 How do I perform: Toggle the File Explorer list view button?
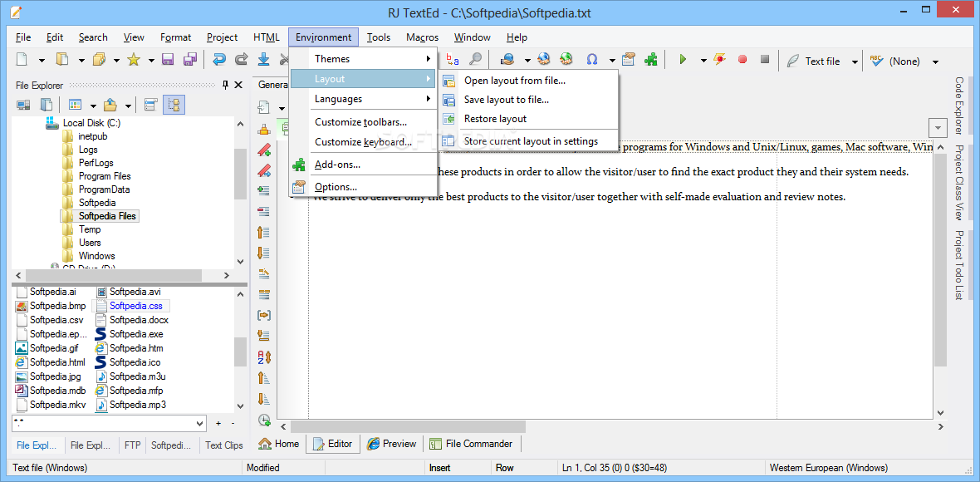(150, 105)
